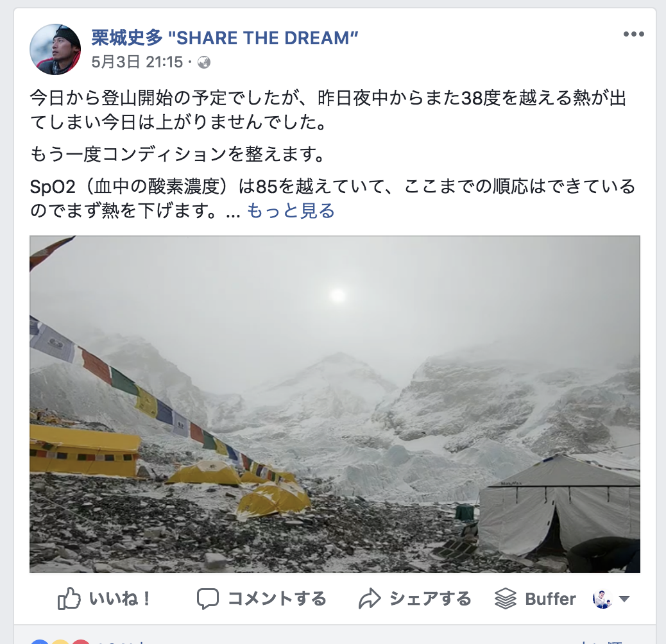Click the red heart reaction icon below post

(81, 641)
